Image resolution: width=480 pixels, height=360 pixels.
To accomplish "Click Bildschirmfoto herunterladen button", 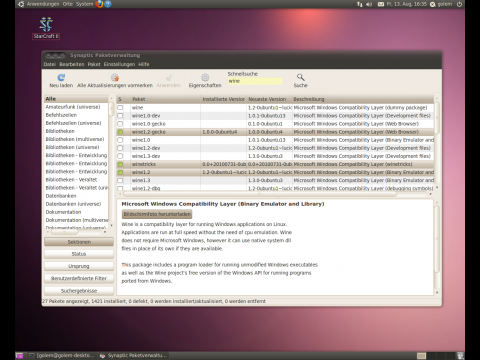I will coord(157,214).
